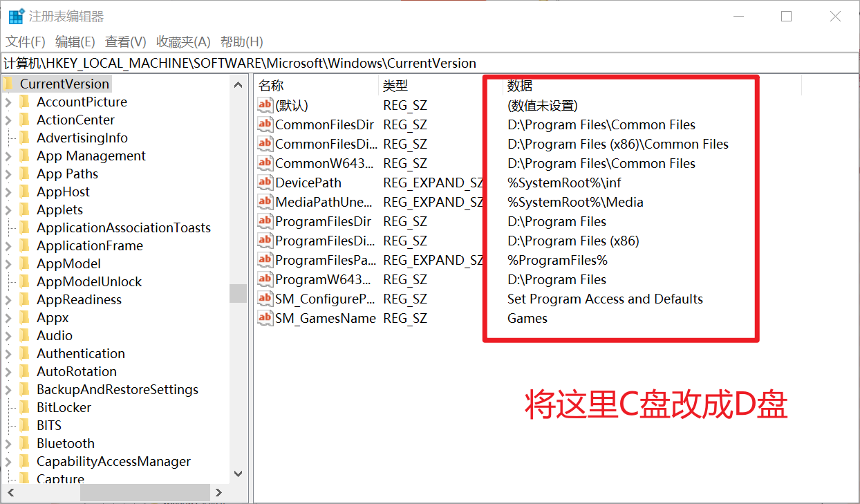
Task: Click the data value %SystemRoot%\Media
Action: coord(575,202)
